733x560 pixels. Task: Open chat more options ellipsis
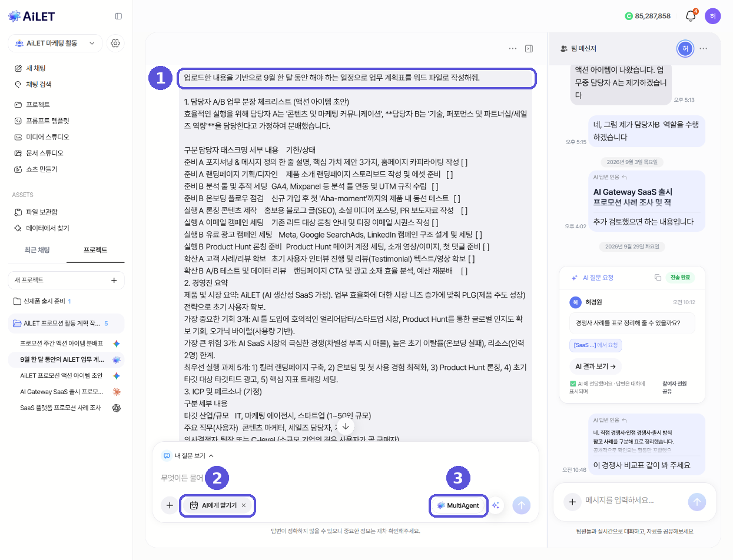(x=513, y=48)
